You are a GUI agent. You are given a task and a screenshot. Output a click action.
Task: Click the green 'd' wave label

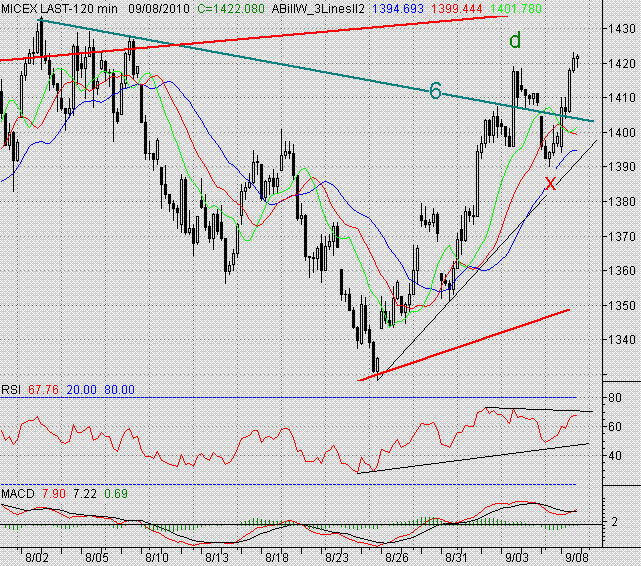515,40
